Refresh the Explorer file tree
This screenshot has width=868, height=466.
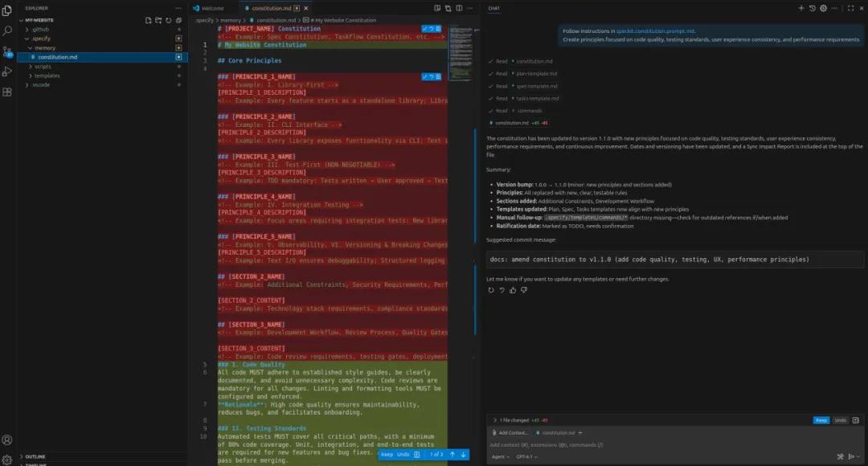click(168, 20)
